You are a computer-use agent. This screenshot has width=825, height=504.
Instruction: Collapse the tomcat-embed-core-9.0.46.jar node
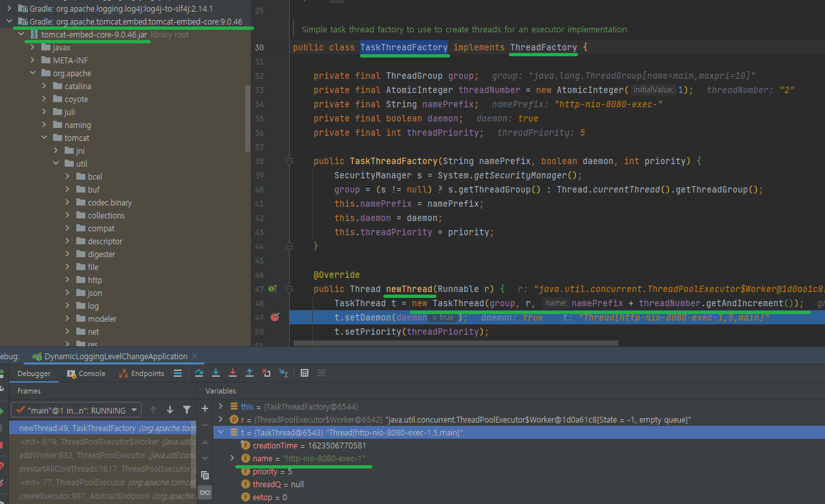pyautogui.click(x=21, y=34)
